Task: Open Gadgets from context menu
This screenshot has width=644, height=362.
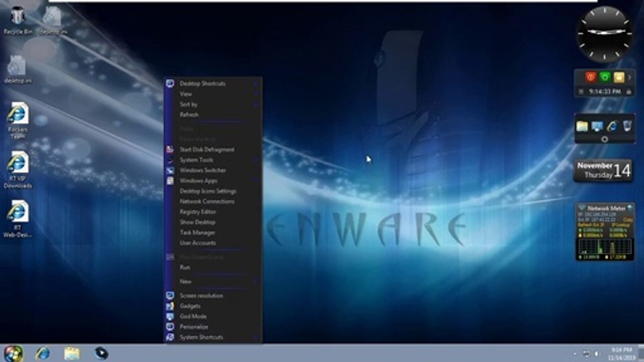Action: (213, 306)
